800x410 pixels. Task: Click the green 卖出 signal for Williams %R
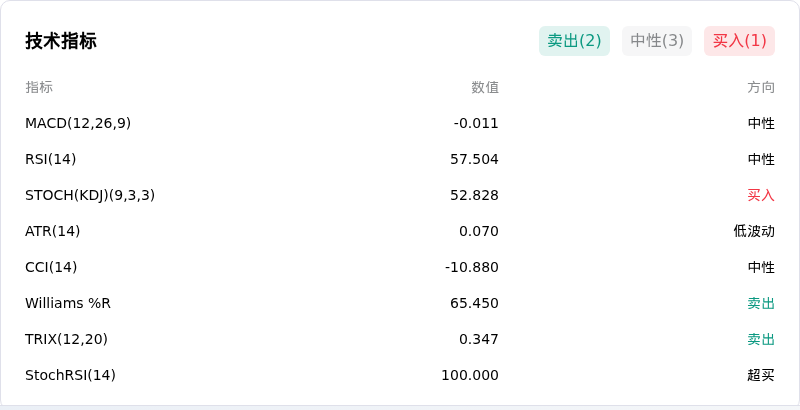tap(761, 303)
